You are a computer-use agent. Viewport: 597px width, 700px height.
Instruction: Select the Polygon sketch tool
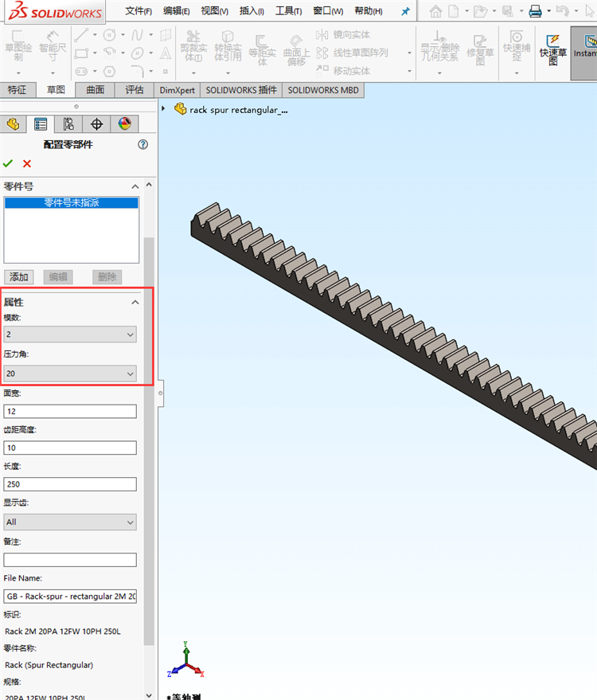[109, 72]
